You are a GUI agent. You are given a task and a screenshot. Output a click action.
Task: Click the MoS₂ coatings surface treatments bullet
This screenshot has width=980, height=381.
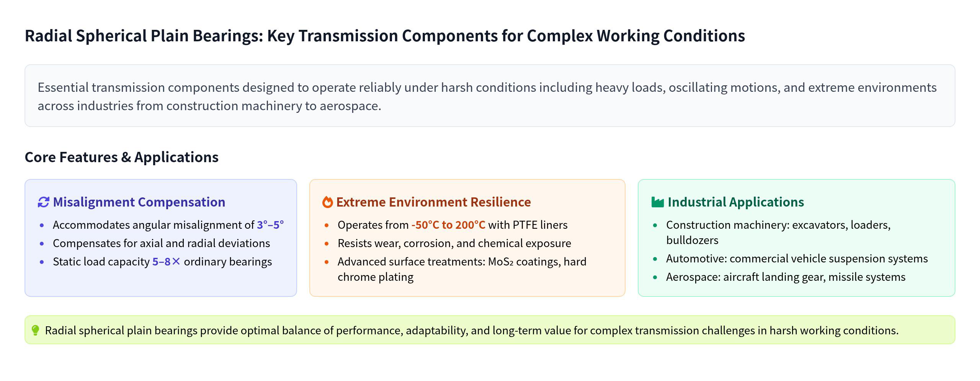462,262
